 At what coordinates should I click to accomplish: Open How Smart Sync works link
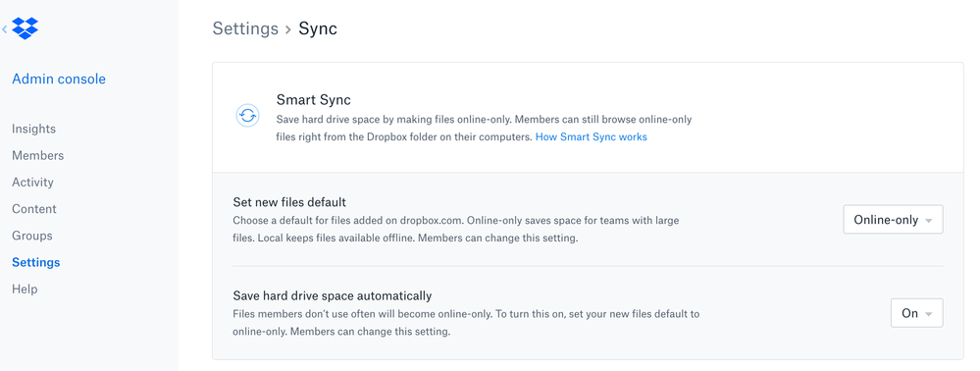tap(591, 136)
